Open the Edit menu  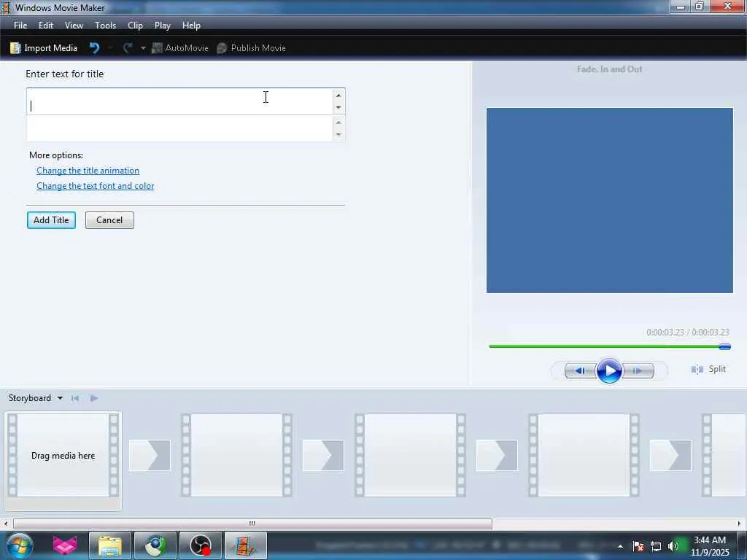click(46, 26)
